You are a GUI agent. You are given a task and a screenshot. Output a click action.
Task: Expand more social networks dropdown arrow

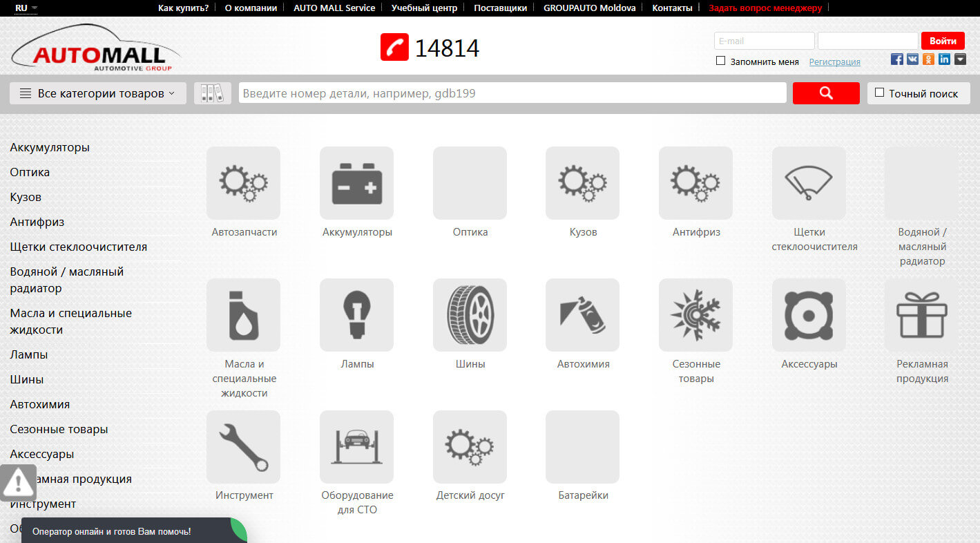pyautogui.click(x=960, y=59)
